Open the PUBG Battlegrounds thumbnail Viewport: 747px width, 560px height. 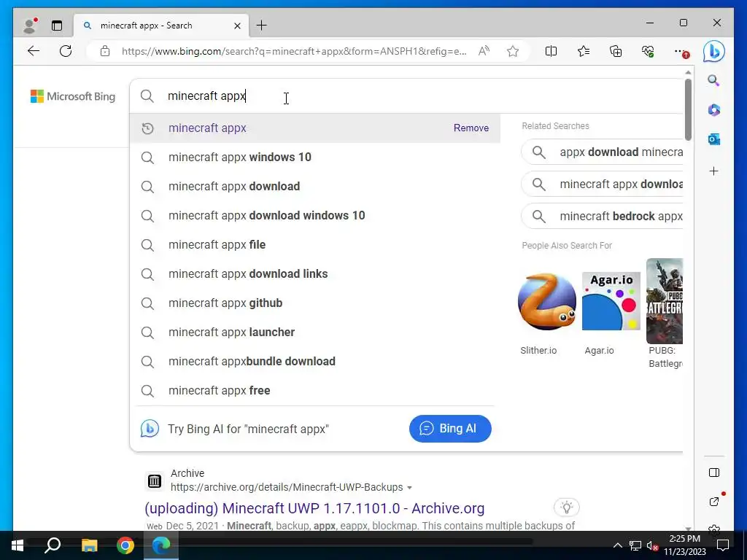[665, 301]
